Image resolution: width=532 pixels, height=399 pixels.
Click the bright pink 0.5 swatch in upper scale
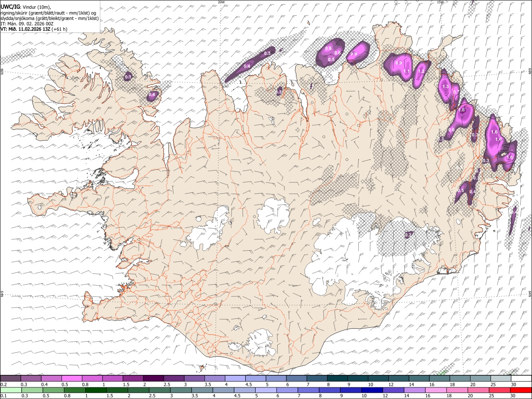[71, 378]
